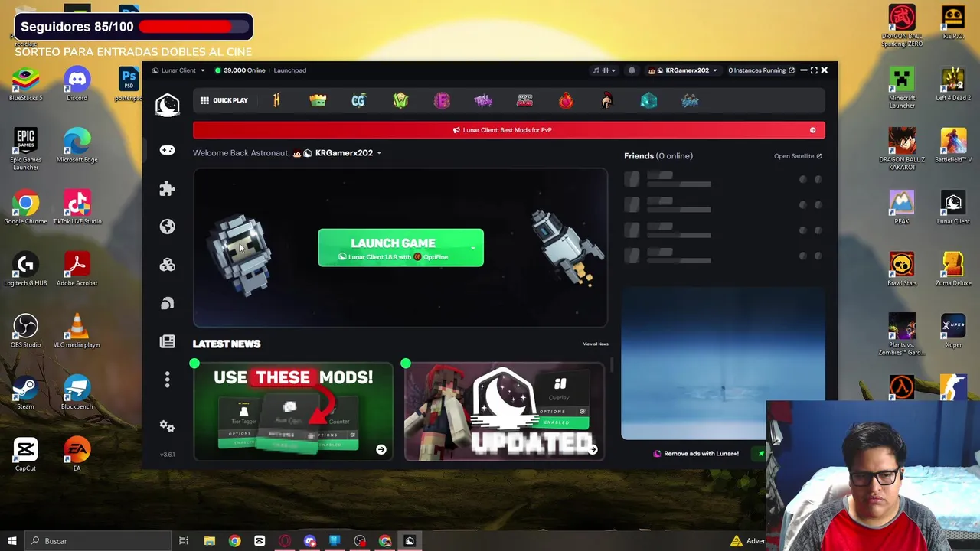Open the three-dots more sidebar menu

167,380
